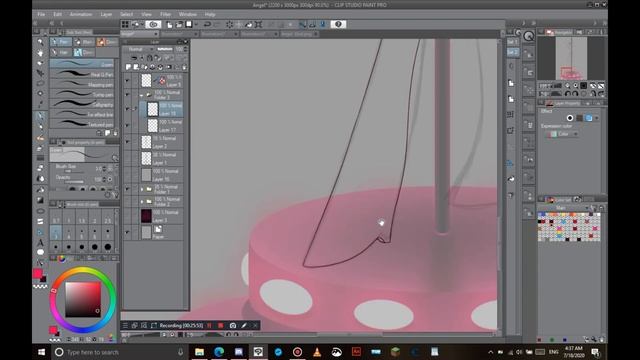Click the main foreground color swatch
This screenshot has height=360, width=640.
pyautogui.click(x=38, y=274)
